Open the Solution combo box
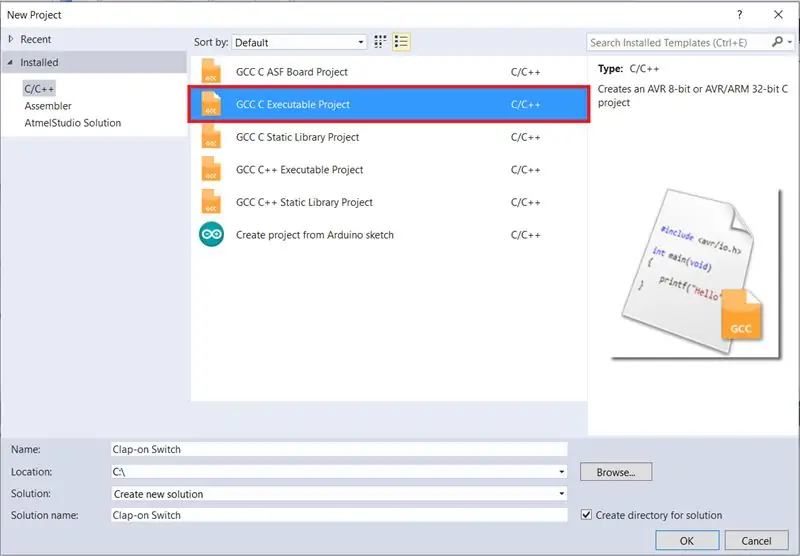Screen dimensions: 800x556 (x=339, y=494)
